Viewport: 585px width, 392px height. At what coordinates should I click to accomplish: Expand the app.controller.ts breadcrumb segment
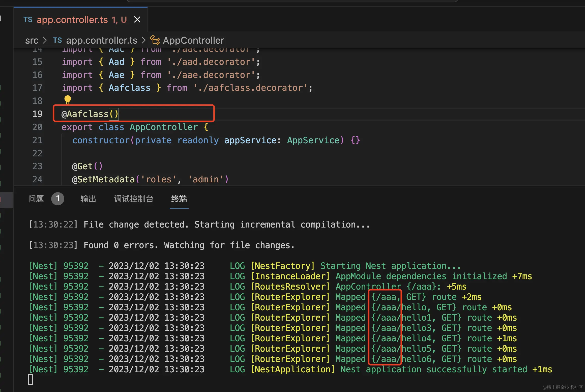tap(101, 40)
